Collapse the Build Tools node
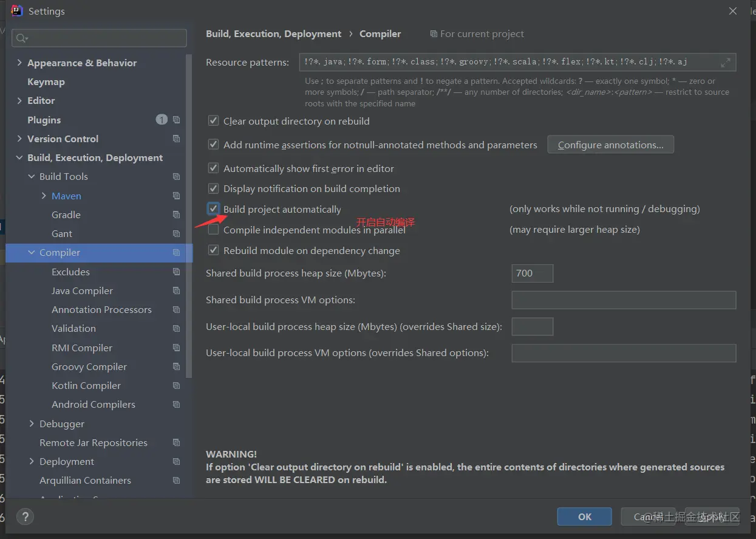This screenshot has height=539, width=756. click(32, 177)
